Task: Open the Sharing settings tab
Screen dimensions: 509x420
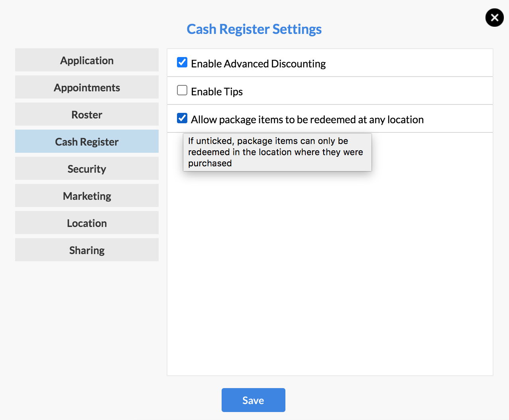Action: pyautogui.click(x=87, y=250)
